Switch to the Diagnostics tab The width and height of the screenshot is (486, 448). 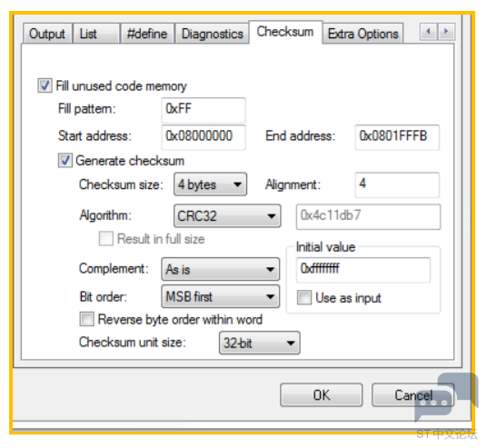213,34
